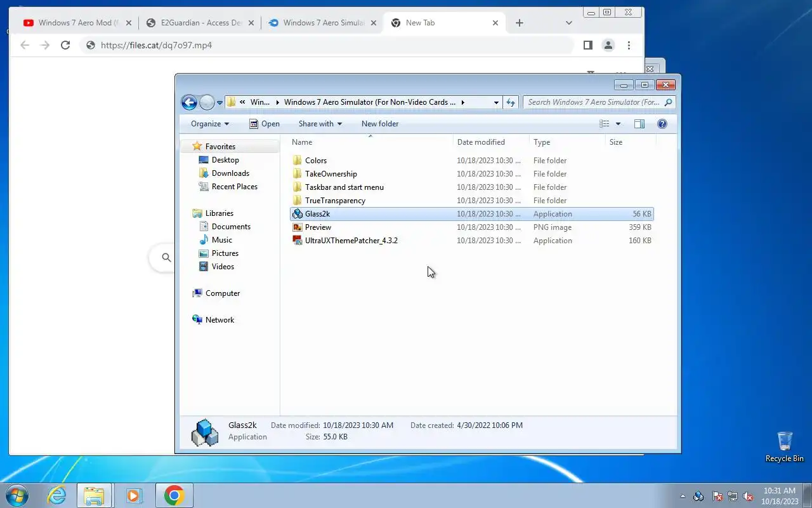
Task: Select the UltraUXThemePatcher_4.3.2 application icon
Action: click(298, 241)
